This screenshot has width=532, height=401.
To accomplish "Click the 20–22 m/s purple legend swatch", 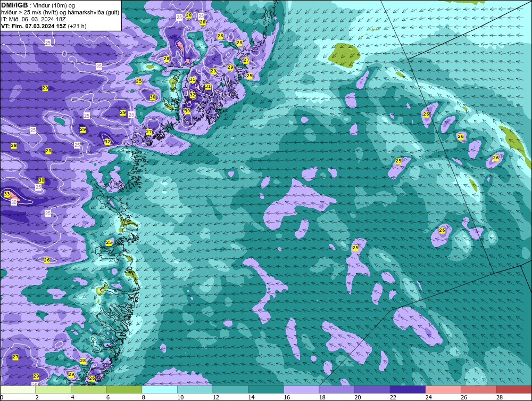I will click(x=372, y=389).
